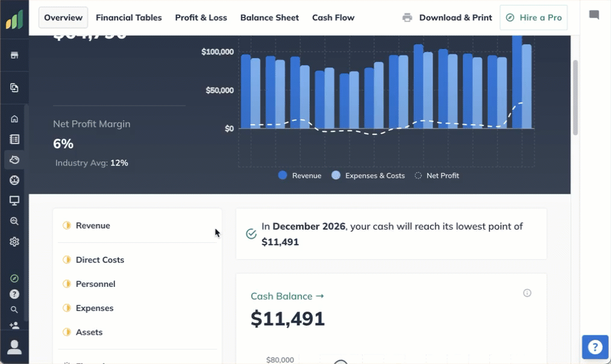Click the info icon on Cash Balance card
This screenshot has height=364, width=611.
click(x=527, y=293)
